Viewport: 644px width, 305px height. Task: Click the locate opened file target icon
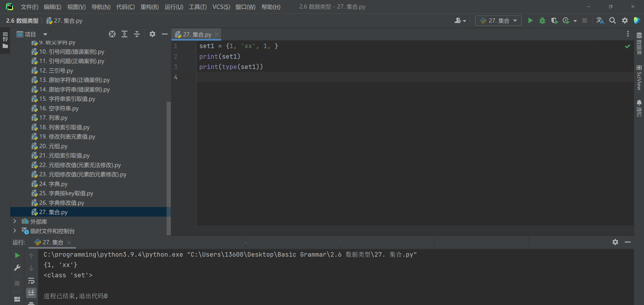[x=112, y=34]
